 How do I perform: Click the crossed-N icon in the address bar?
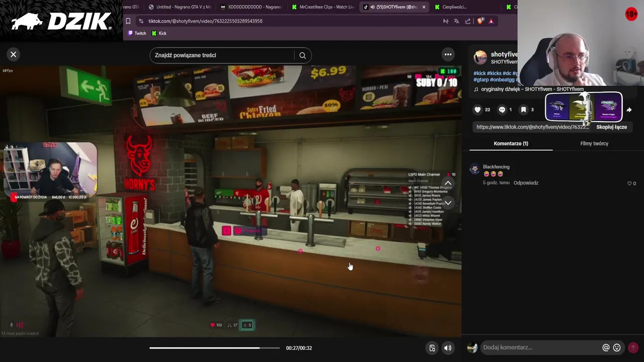pyautogui.click(x=445, y=21)
